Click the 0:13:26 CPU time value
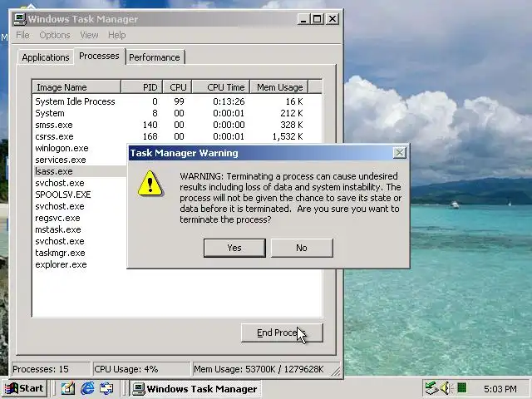The width and height of the screenshot is (532, 399). pos(229,101)
